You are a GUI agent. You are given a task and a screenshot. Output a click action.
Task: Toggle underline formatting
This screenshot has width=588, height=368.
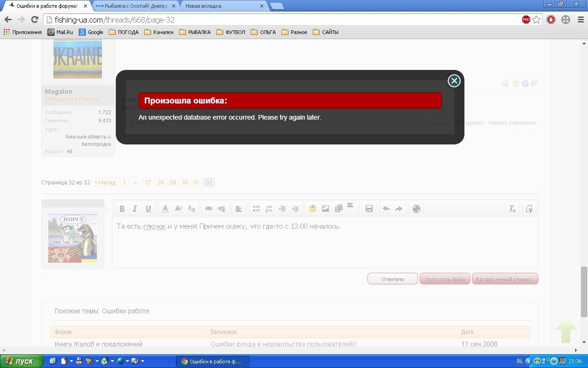[148, 209]
